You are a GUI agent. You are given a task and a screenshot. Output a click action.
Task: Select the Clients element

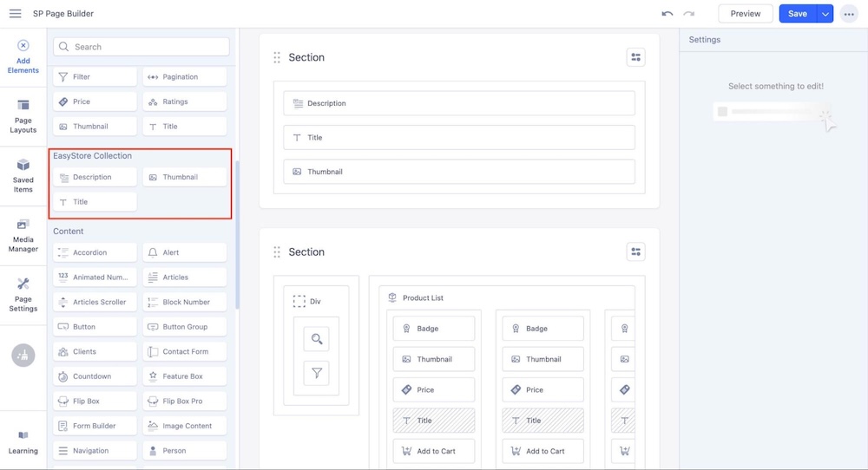(95, 352)
